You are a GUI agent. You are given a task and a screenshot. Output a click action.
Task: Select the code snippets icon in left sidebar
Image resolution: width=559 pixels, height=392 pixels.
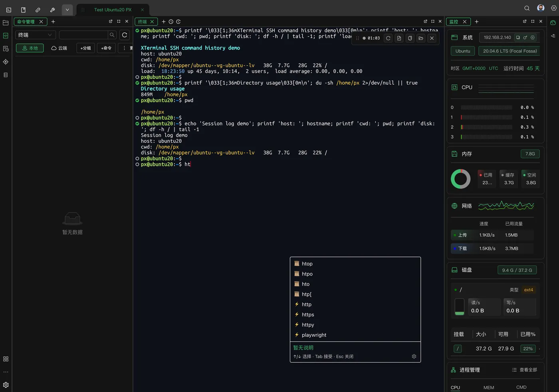[x=6, y=35]
